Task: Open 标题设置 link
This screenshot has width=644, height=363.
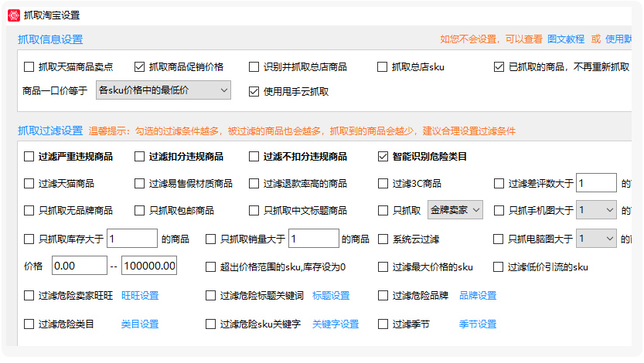Action: [331, 295]
